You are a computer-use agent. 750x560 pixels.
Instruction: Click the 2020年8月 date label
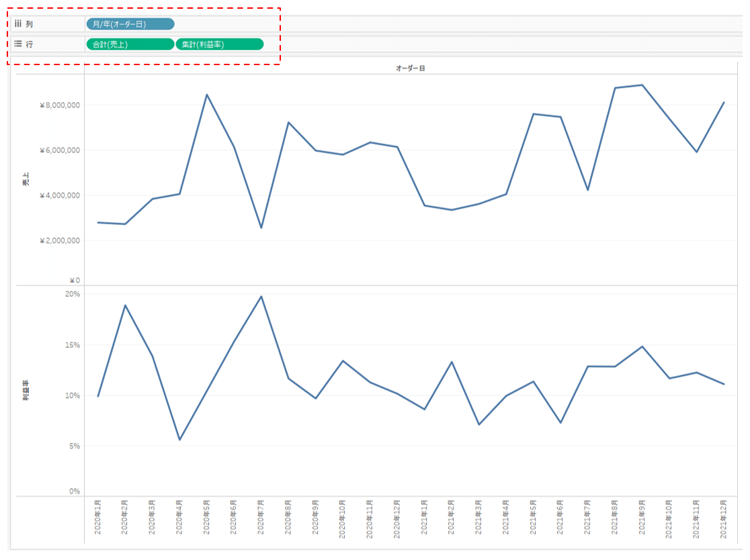(288, 517)
